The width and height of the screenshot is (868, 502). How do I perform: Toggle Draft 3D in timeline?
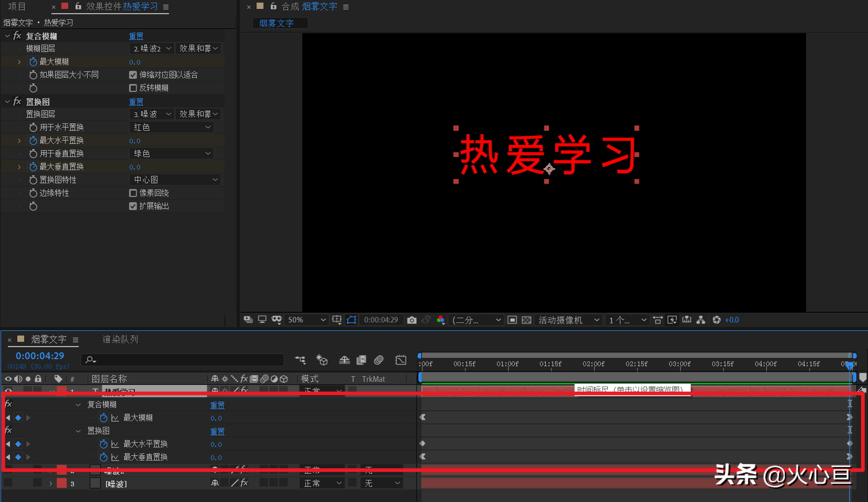pos(322,360)
